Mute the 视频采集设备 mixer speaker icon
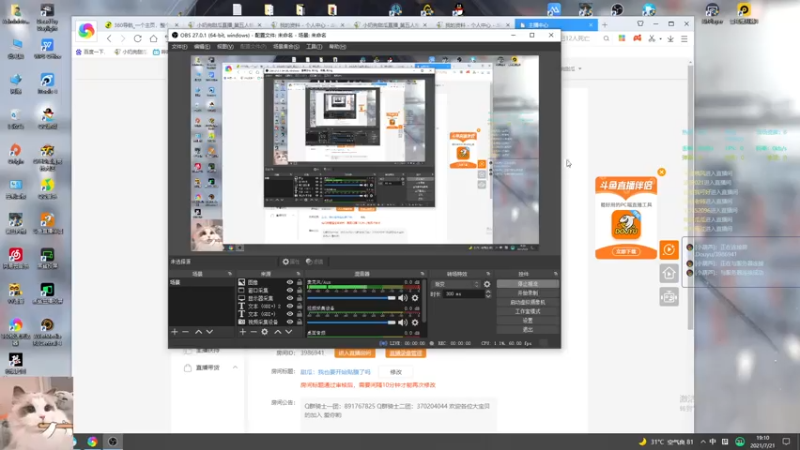The height and width of the screenshot is (450, 800). click(403, 322)
